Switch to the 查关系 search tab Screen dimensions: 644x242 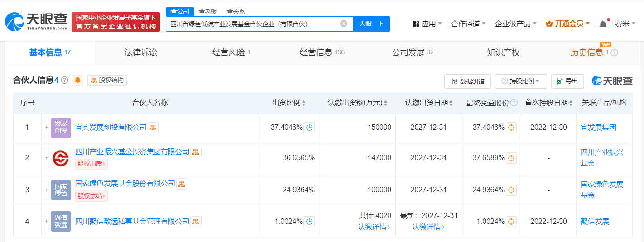coord(236,12)
